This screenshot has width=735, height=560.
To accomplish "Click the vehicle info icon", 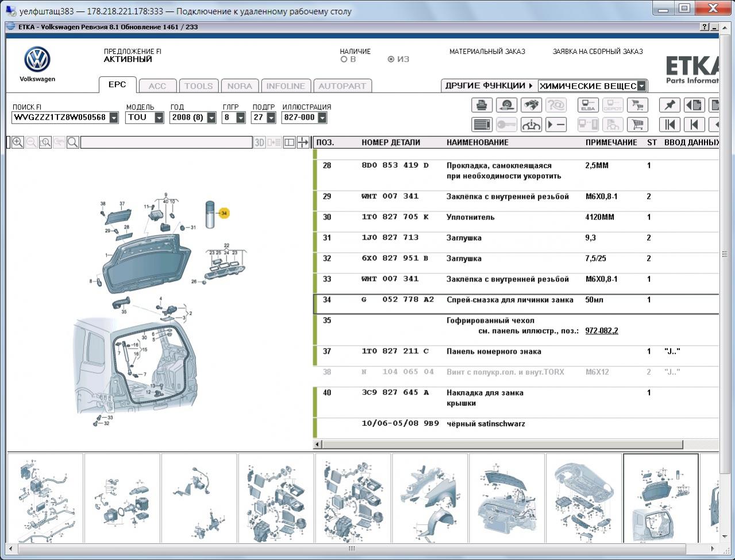I will [531, 125].
